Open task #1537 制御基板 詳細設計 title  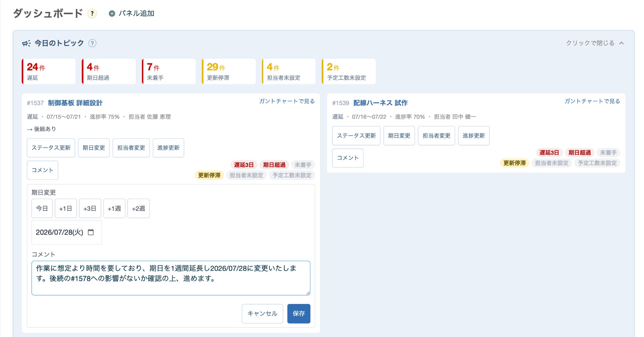tap(75, 103)
